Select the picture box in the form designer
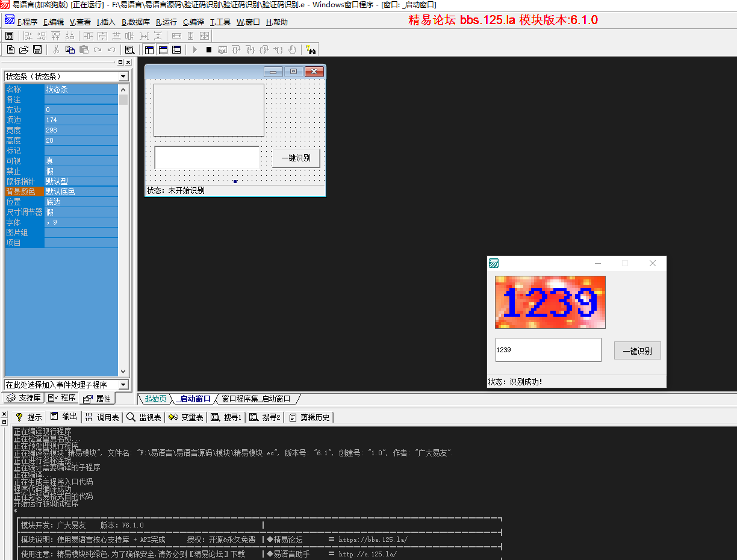737x560 pixels. click(x=209, y=110)
